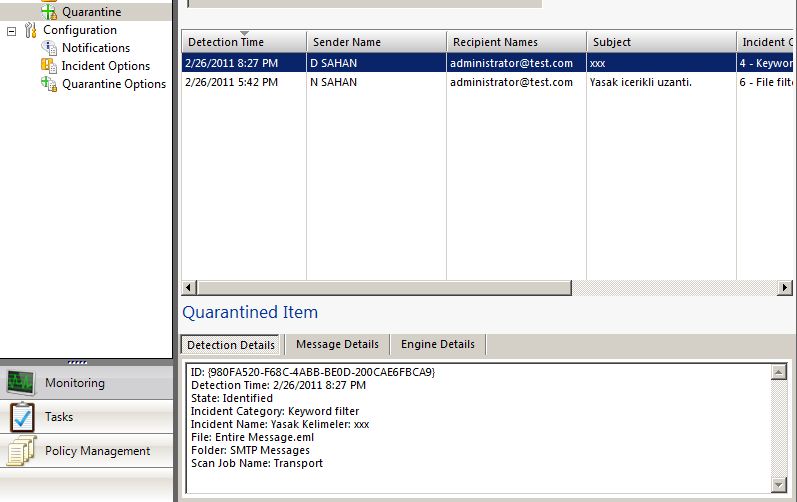Click the Monitoring pane icon
This screenshot has width=797, height=502.
pos(22,383)
